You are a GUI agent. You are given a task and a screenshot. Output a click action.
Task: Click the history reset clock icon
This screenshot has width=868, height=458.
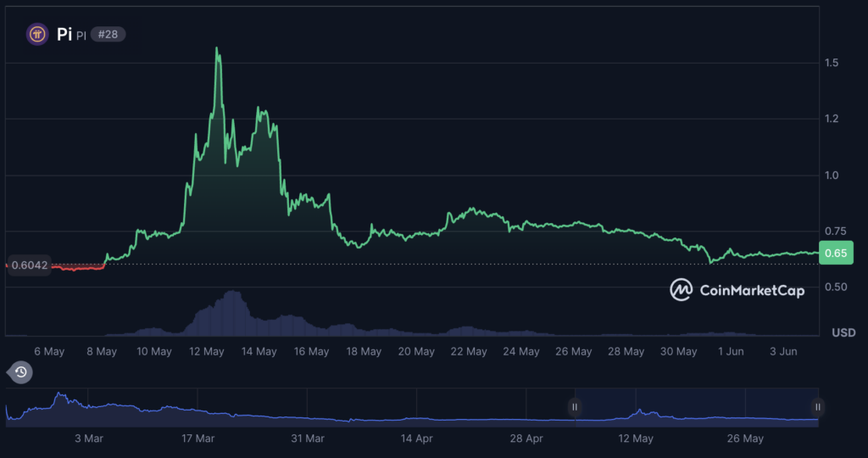[20, 372]
